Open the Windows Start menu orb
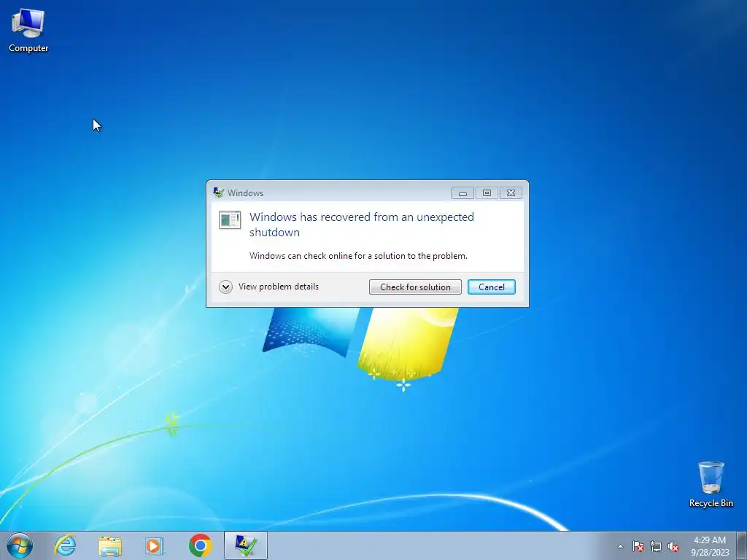The width and height of the screenshot is (747, 560). pyautogui.click(x=20, y=545)
